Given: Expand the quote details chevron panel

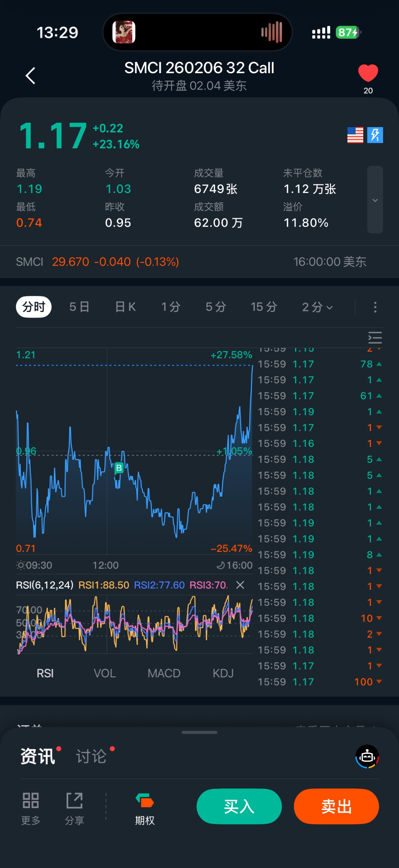Looking at the screenshot, I should pyautogui.click(x=375, y=200).
